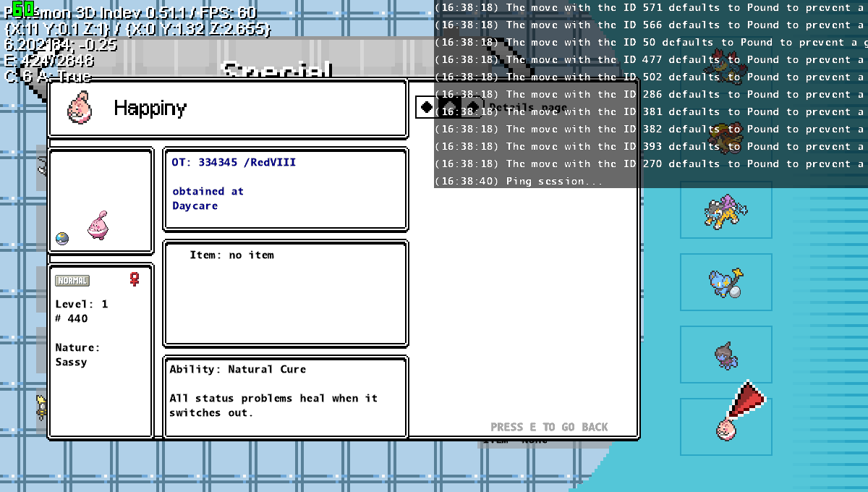
Task: Click the red female gender symbol
Action: pyautogui.click(x=134, y=279)
